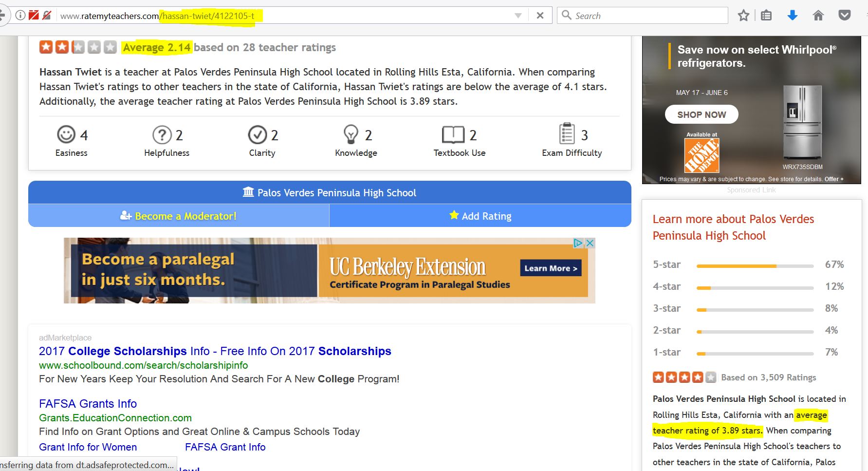Click the 2-star 4% progress bar
The width and height of the screenshot is (868, 471).
tap(755, 332)
